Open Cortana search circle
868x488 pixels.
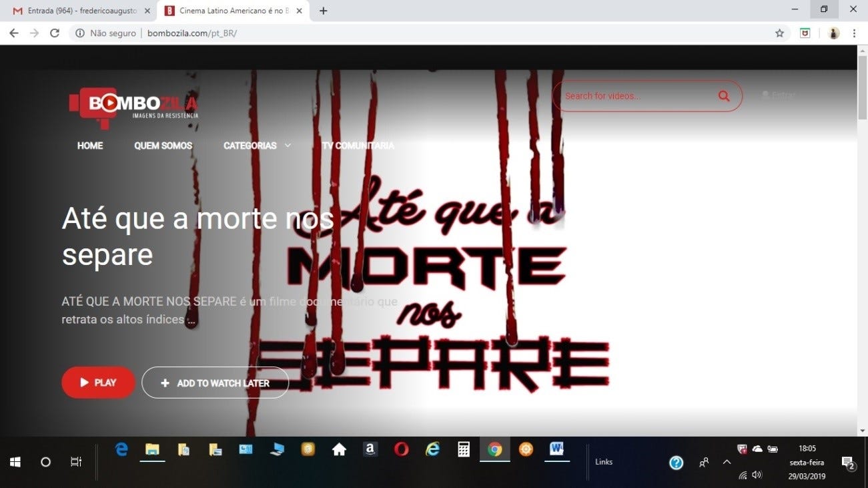pyautogui.click(x=45, y=461)
